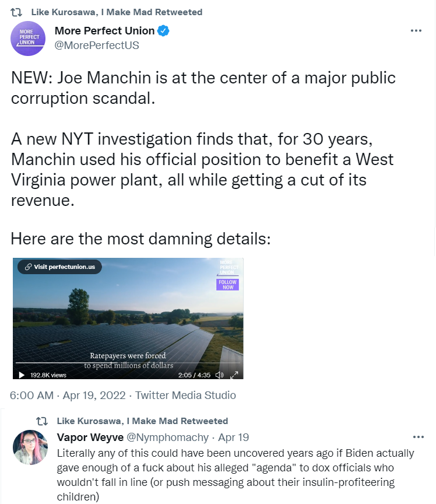Viewport: 436px width, 504px height.
Task: Expand the video to fullscreen
Action: tap(234, 374)
